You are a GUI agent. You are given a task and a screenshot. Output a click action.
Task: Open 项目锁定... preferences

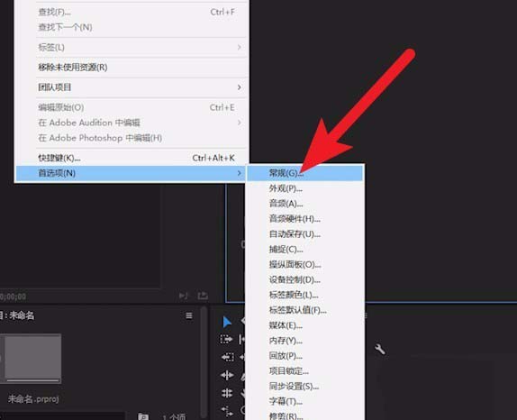point(305,371)
